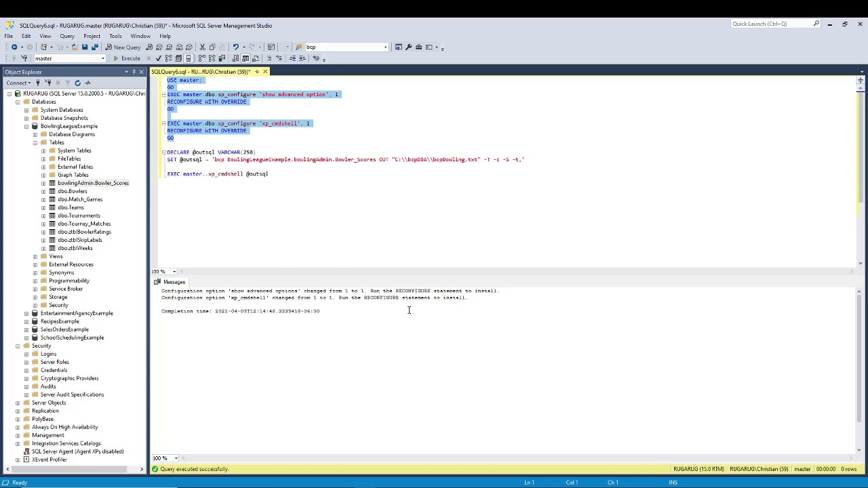Viewport: 868px width, 488px height.
Task: Click the Navigate Backward icon
Action: point(14,47)
